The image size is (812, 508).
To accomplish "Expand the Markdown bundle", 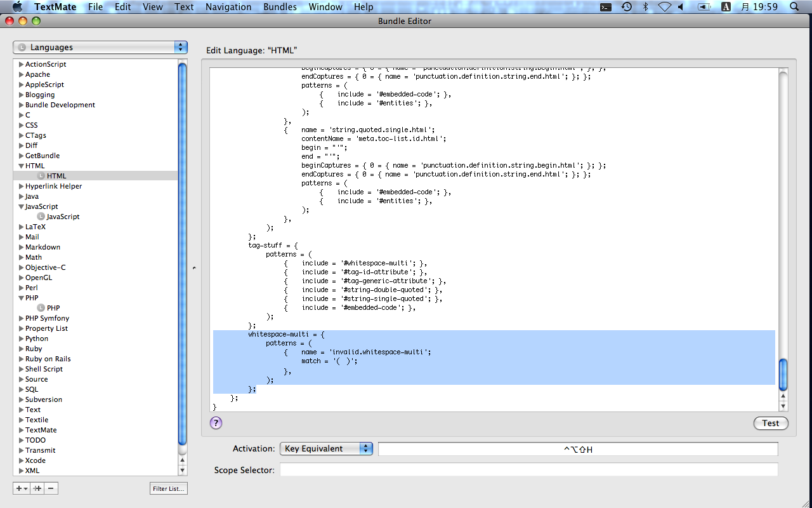I will [22, 247].
